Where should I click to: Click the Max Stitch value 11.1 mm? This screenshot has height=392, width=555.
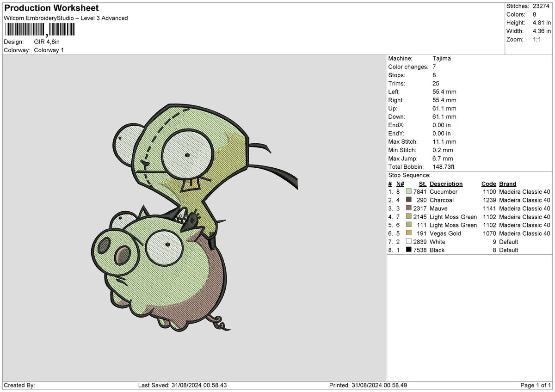(x=444, y=141)
